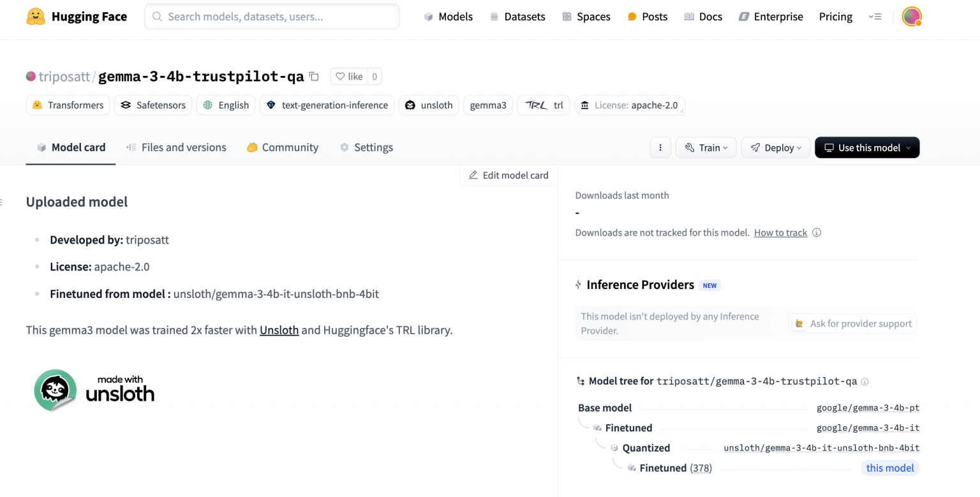Click the Edit model card pencil icon
The image size is (980, 497).
click(x=473, y=175)
